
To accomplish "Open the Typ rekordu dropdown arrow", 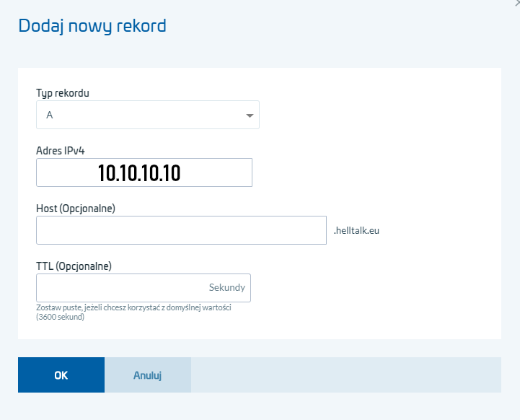I will click(250, 115).
